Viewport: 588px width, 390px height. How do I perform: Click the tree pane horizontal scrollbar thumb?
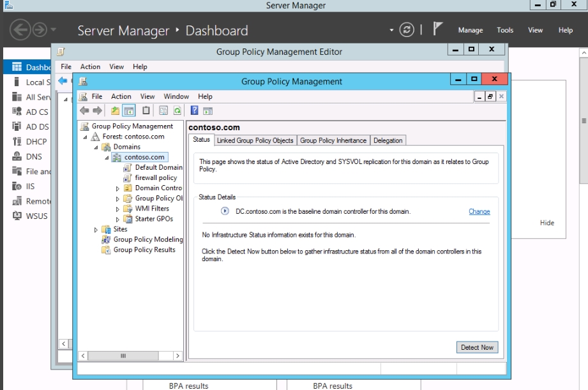123,356
